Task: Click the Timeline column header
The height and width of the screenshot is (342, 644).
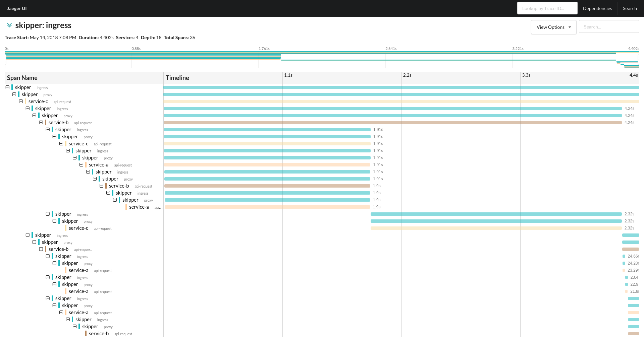Action: click(177, 78)
